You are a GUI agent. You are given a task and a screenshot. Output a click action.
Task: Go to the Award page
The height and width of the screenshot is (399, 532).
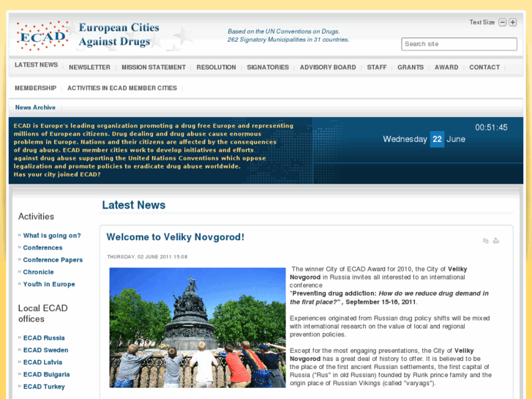point(446,67)
